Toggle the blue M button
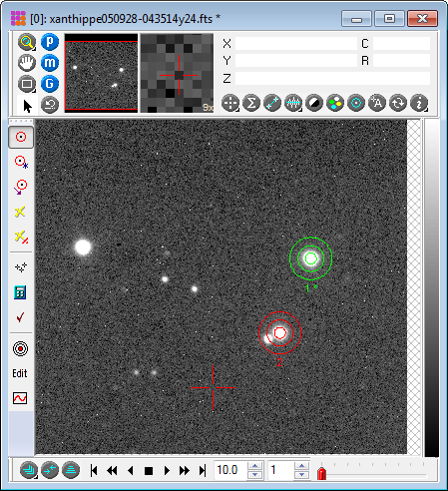Image resolution: width=448 pixels, height=491 pixels. pyautogui.click(x=50, y=63)
